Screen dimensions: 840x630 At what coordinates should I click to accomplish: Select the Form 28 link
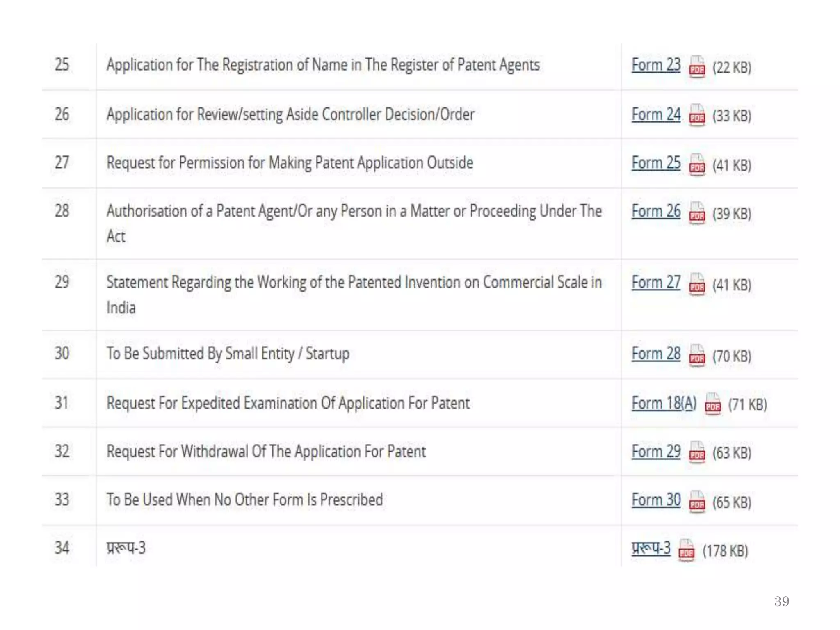[656, 354]
